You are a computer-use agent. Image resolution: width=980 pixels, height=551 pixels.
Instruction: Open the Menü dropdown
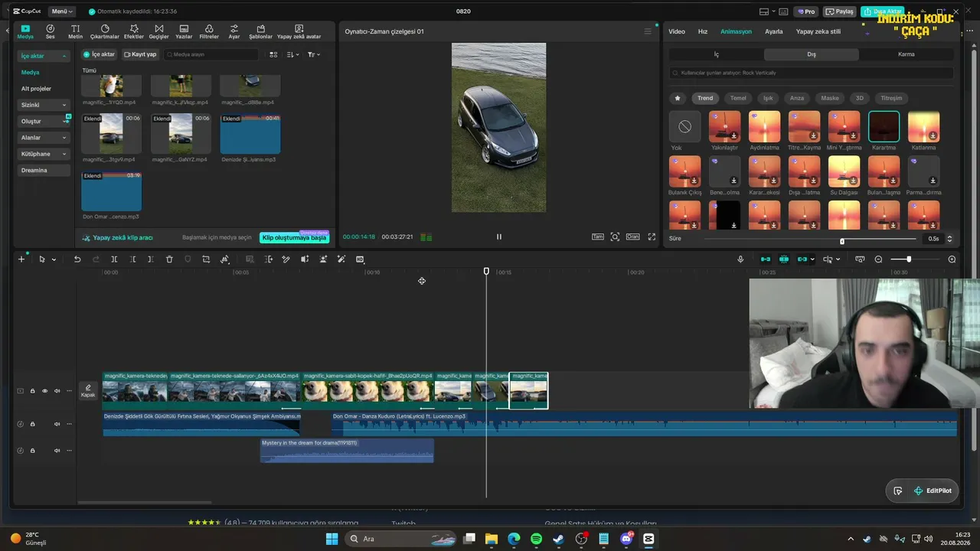pyautogui.click(x=62, y=11)
